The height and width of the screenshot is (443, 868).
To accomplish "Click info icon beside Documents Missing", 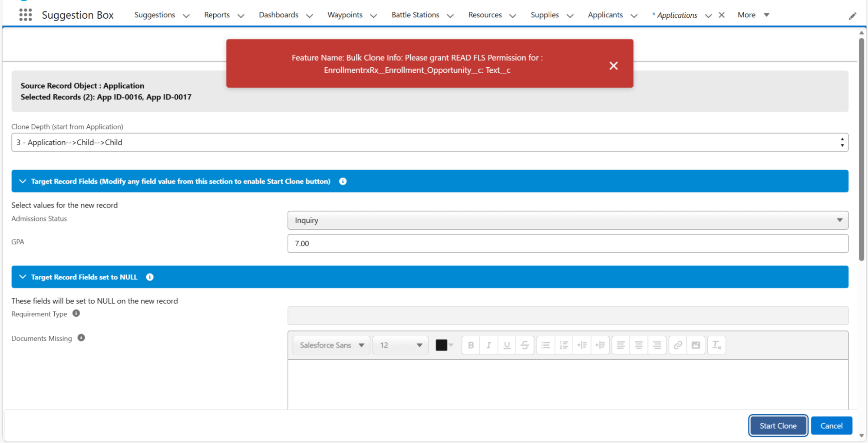I will point(81,338).
